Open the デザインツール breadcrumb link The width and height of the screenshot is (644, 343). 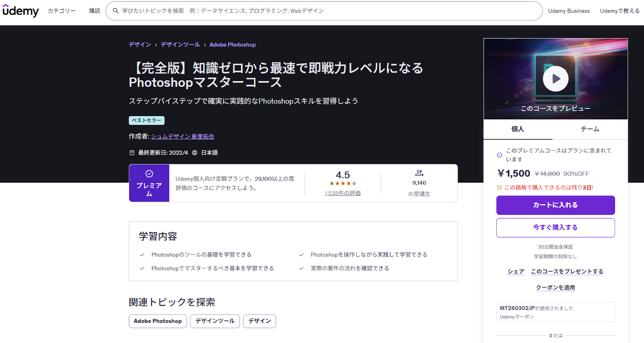click(180, 45)
